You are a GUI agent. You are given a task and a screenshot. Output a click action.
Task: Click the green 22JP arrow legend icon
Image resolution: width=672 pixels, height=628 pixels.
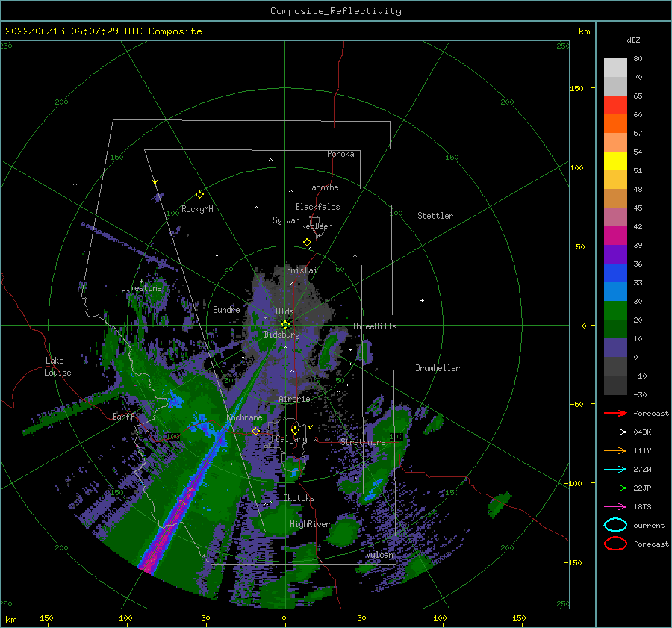(x=615, y=488)
